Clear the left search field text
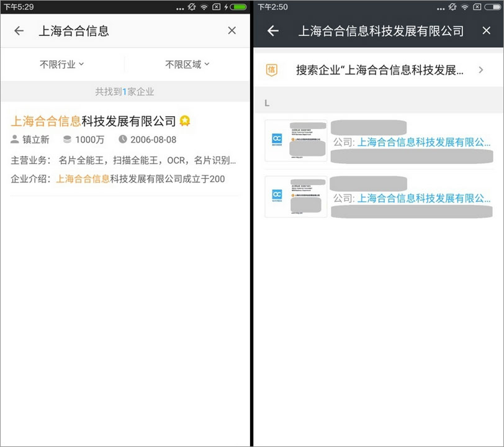Image resolution: width=504 pixels, height=447 pixels. 232,31
